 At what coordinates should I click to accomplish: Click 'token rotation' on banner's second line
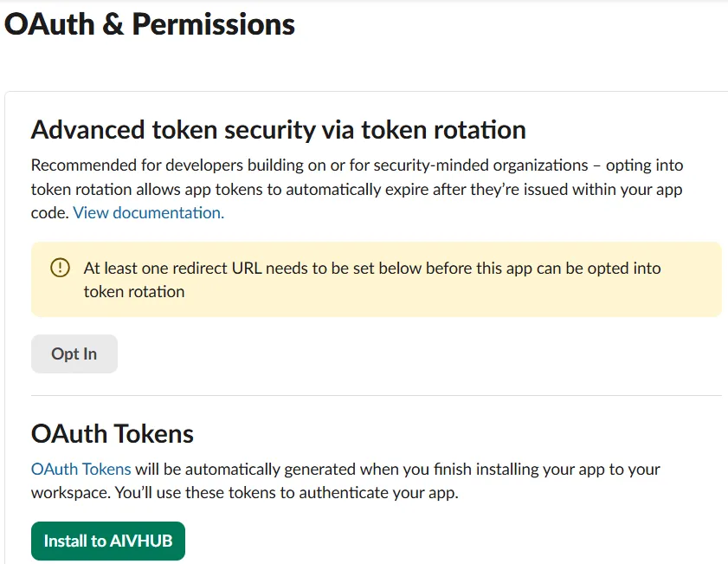(134, 292)
